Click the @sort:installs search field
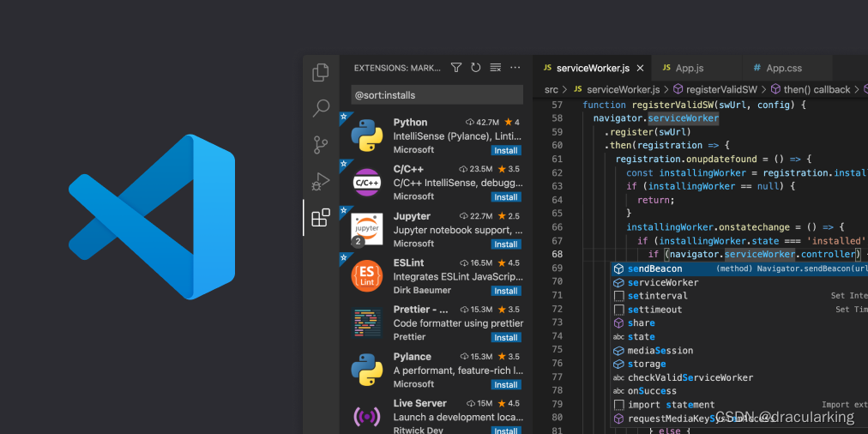 click(x=437, y=95)
